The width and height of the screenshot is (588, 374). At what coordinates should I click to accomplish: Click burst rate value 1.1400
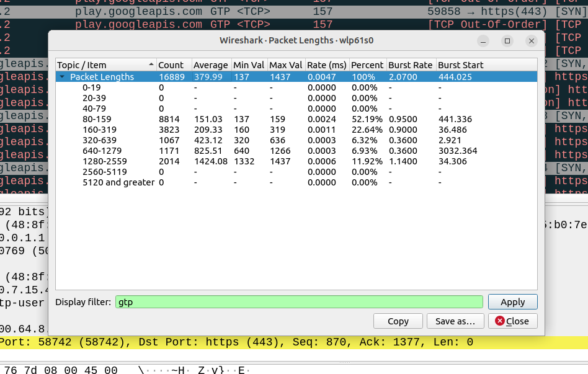403,161
